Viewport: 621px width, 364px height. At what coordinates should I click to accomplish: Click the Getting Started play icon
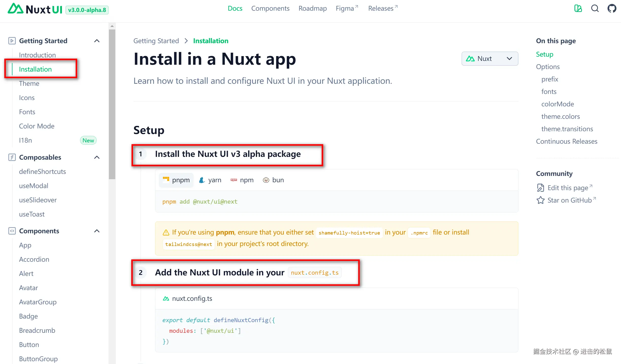point(12,41)
